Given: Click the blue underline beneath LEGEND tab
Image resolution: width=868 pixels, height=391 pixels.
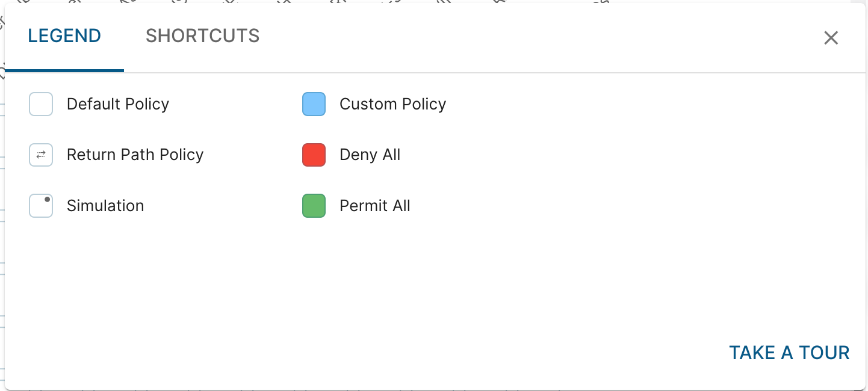Looking at the screenshot, I should 64,70.
